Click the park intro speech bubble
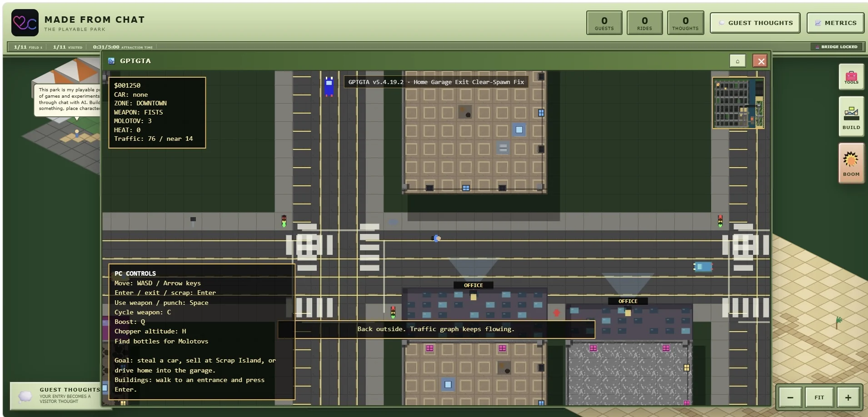 tap(68, 100)
